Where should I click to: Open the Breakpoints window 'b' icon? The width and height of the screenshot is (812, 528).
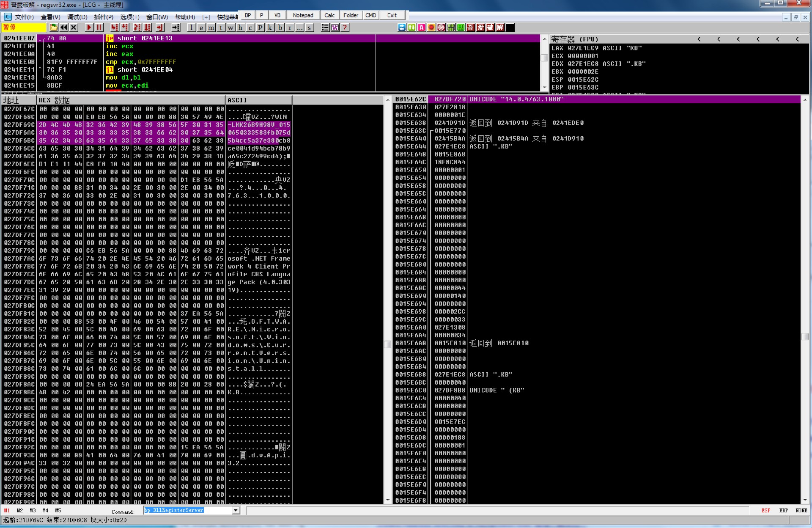(280, 27)
